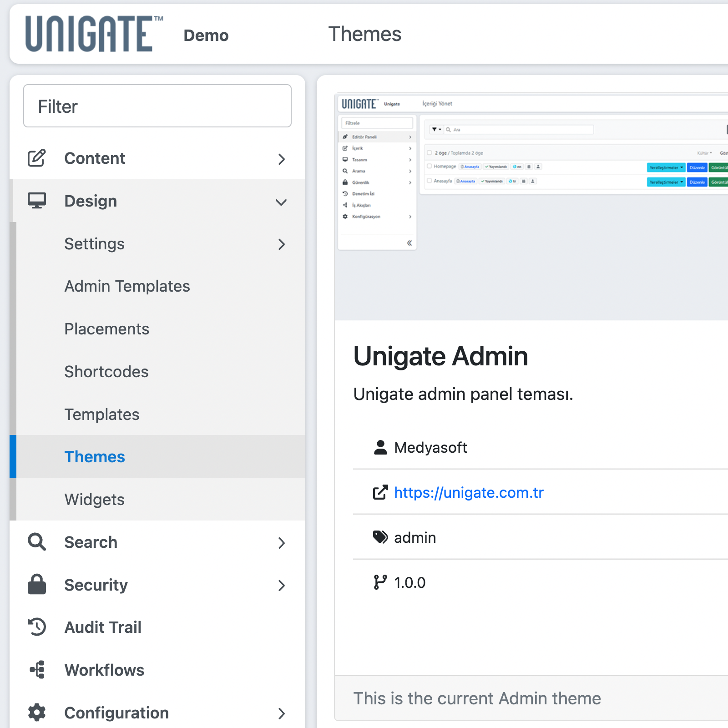
Task: Click the Unigate logo
Action: [x=94, y=34]
